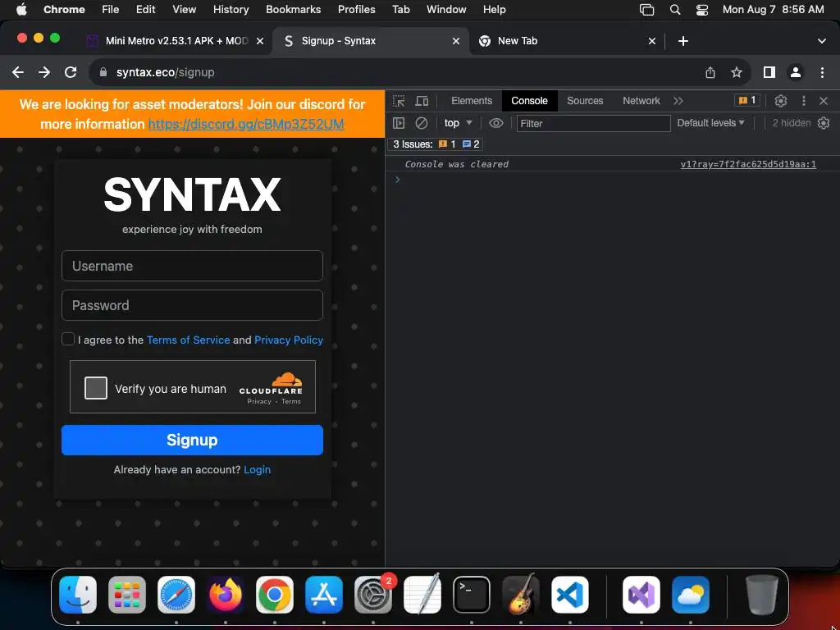Create live expression with eye icon

[496, 123]
